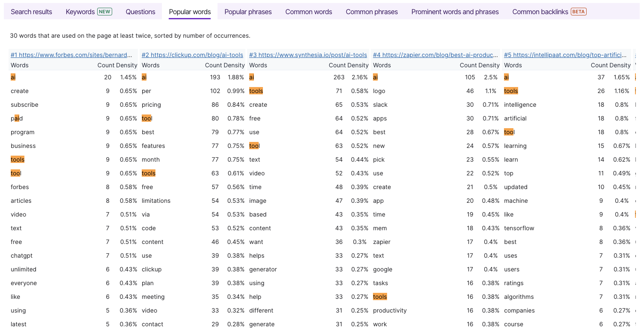View the Prominent words and phrases tab
This screenshot has width=644, height=331.
coord(455,12)
